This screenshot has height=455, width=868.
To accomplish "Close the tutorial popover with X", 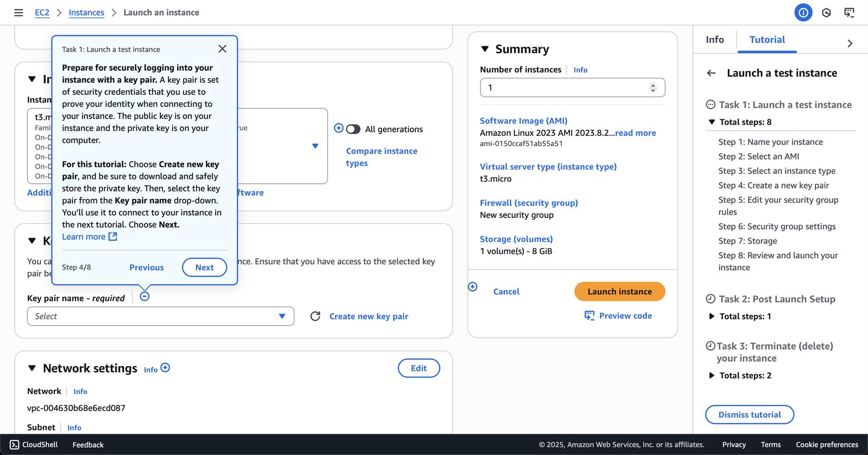I will (223, 49).
